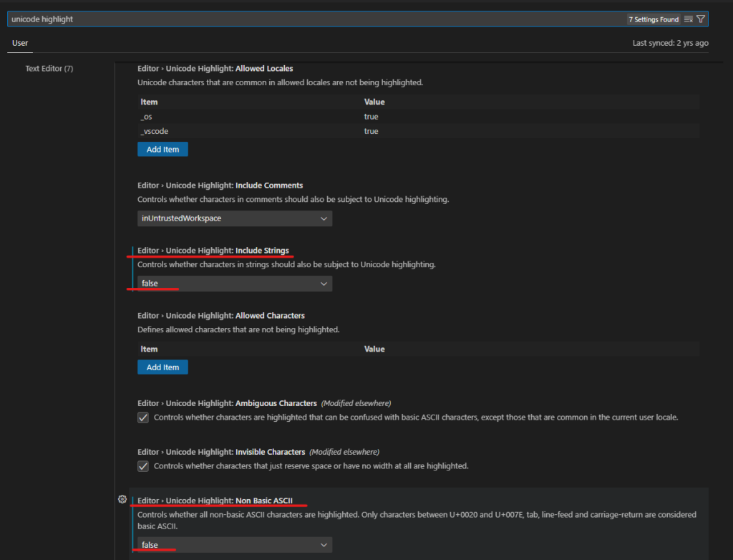Clear the settings search input icon
Image resolution: width=733 pixels, height=560 pixels.
[688, 19]
